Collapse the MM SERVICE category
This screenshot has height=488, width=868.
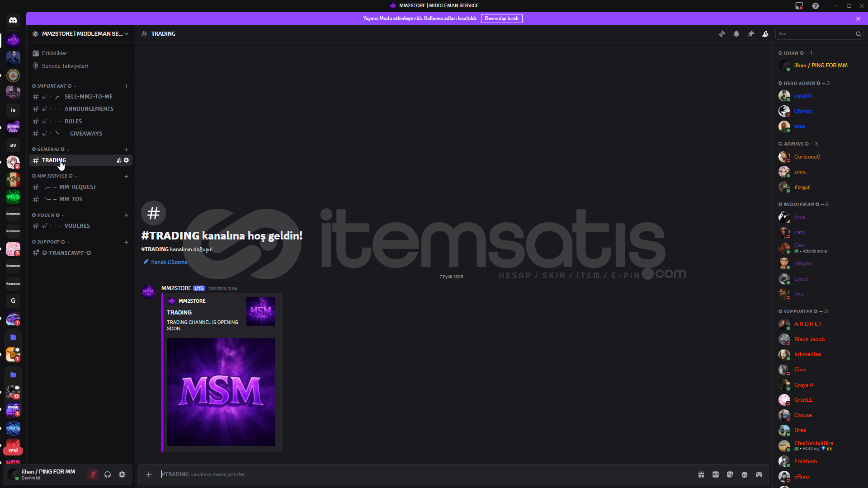pos(55,176)
